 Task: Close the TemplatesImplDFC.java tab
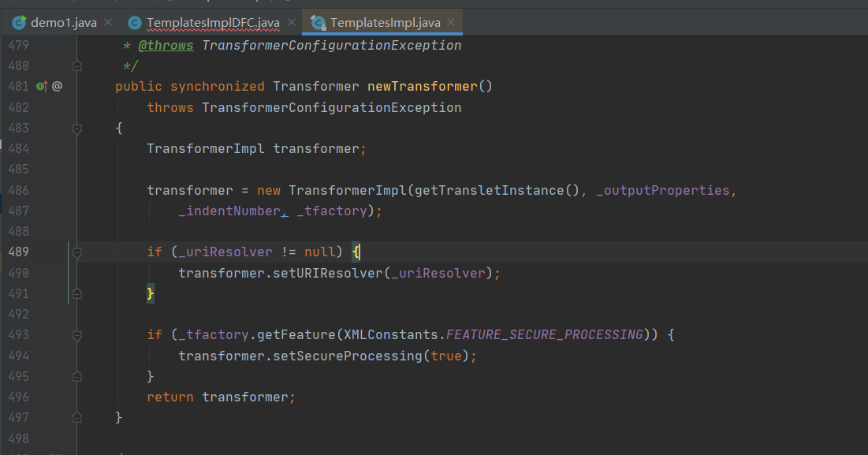click(x=292, y=22)
